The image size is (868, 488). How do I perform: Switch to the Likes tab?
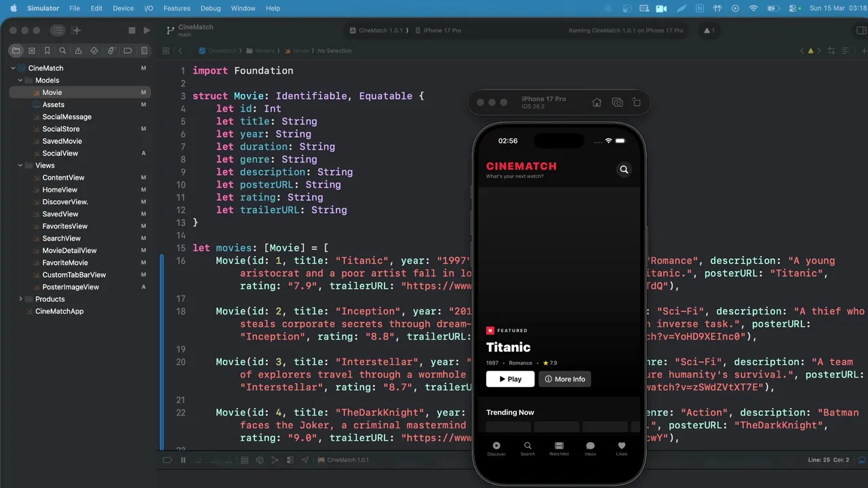click(621, 449)
